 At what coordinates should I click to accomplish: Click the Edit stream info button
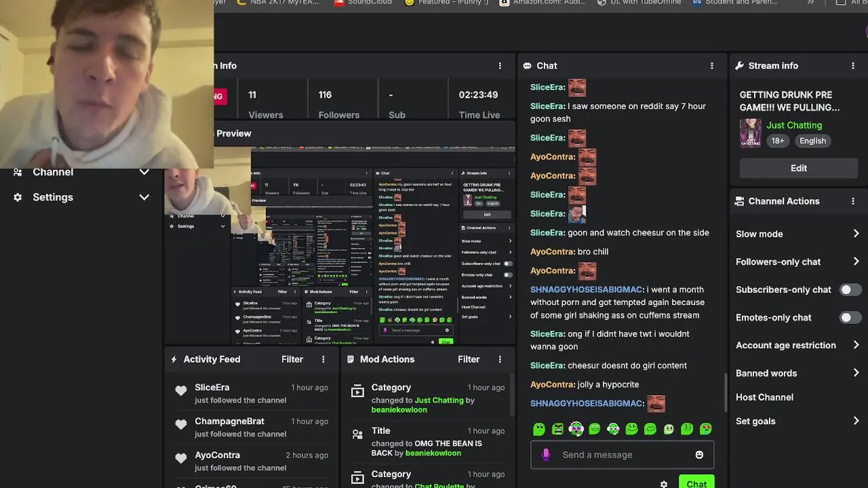(798, 168)
